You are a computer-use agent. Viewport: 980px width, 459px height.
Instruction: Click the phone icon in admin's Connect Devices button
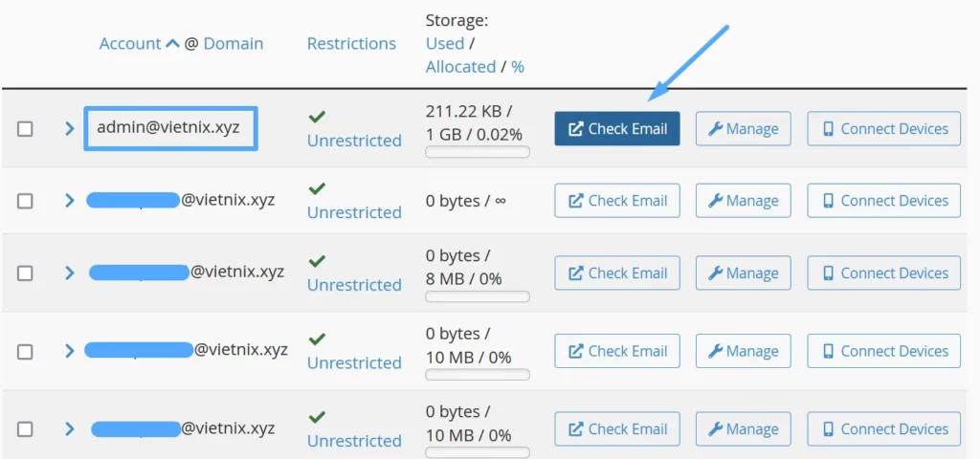[x=828, y=129]
